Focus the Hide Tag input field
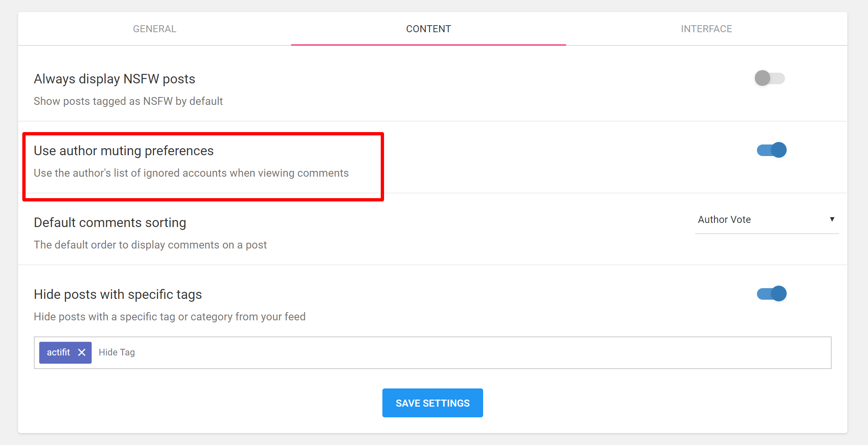 click(x=454, y=353)
